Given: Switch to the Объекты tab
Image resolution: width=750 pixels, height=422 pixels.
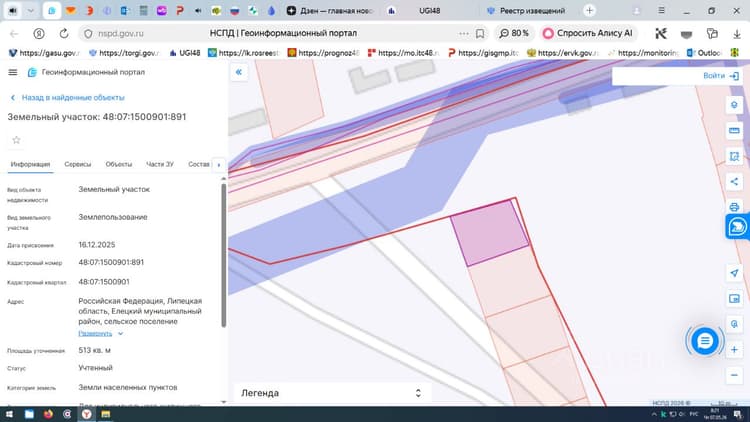Looking at the screenshot, I should 119,164.
